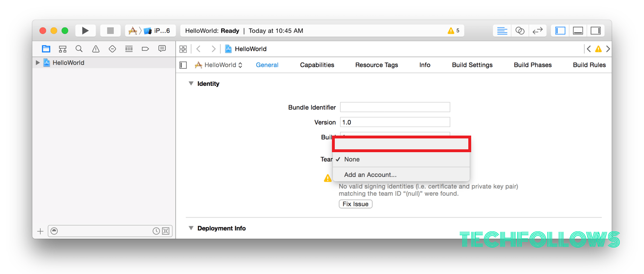Viewport: 644px width, 274px height.
Task: Toggle the Navigator panel visibility
Action: 560,31
